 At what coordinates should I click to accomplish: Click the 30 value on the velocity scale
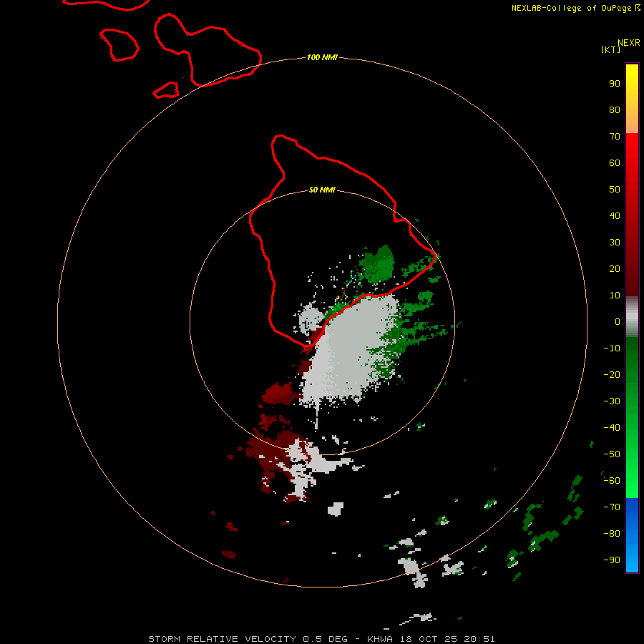(x=615, y=243)
